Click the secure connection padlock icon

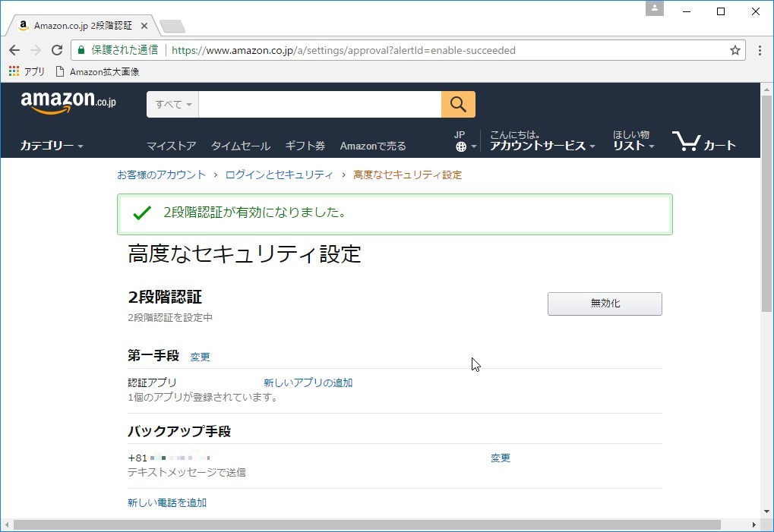click(81, 50)
